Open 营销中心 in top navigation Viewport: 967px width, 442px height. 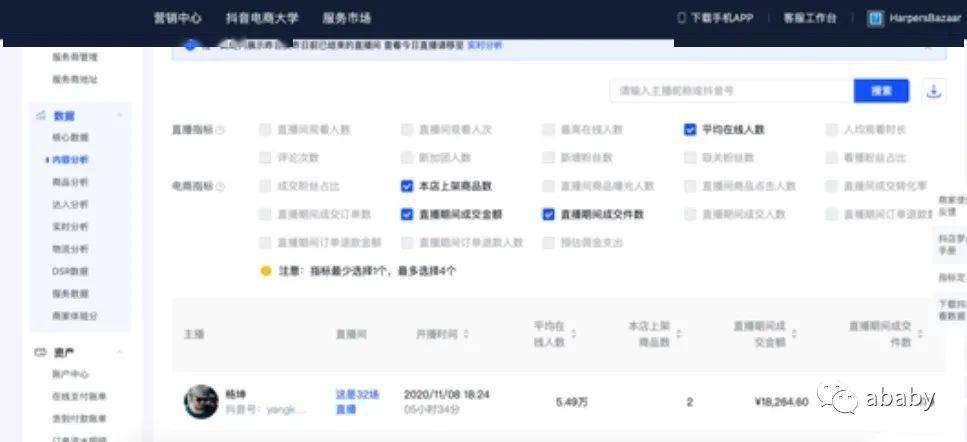(177, 18)
